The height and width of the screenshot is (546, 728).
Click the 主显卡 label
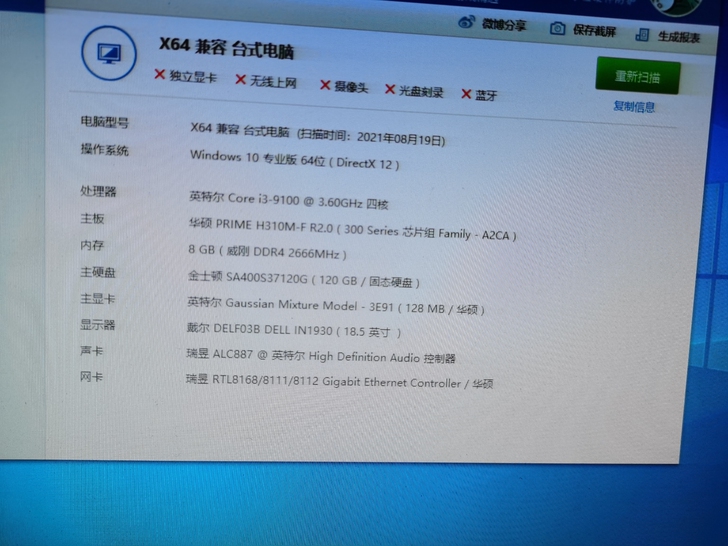[x=98, y=298]
